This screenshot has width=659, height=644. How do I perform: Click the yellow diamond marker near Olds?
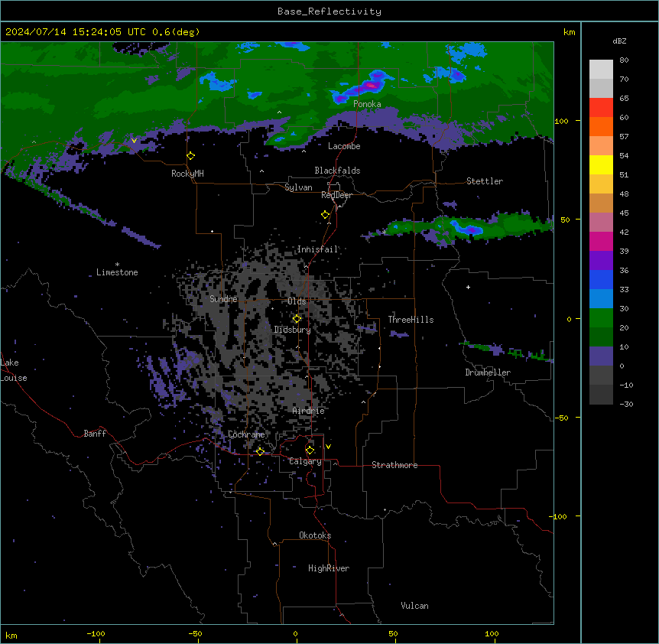coord(297,319)
